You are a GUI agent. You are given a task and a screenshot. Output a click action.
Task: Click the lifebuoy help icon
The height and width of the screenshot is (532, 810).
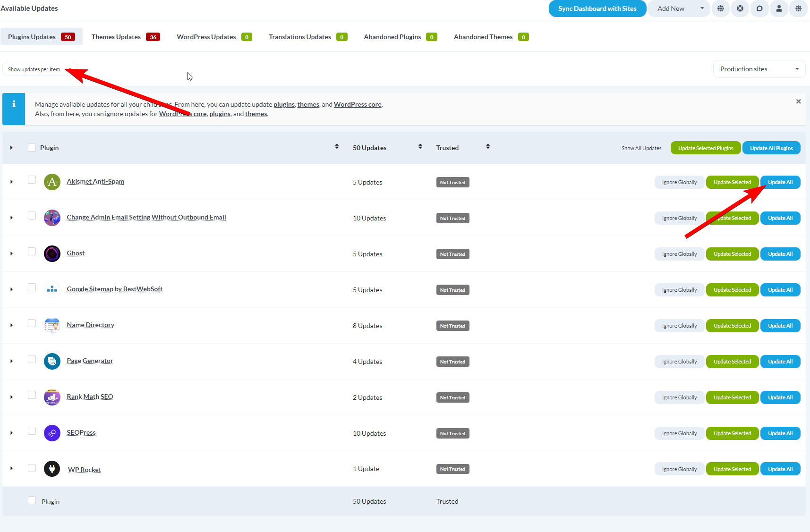(x=740, y=8)
